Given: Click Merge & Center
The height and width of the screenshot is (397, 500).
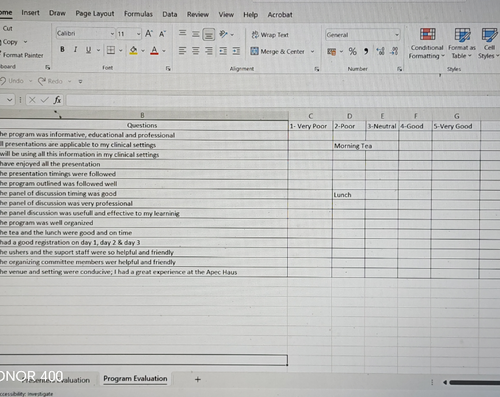Looking at the screenshot, I should (278, 51).
